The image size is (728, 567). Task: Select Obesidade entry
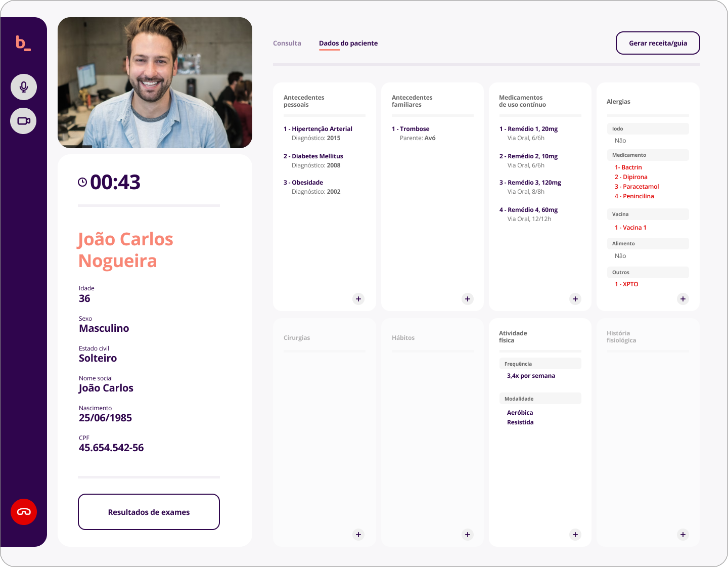pyautogui.click(x=303, y=183)
